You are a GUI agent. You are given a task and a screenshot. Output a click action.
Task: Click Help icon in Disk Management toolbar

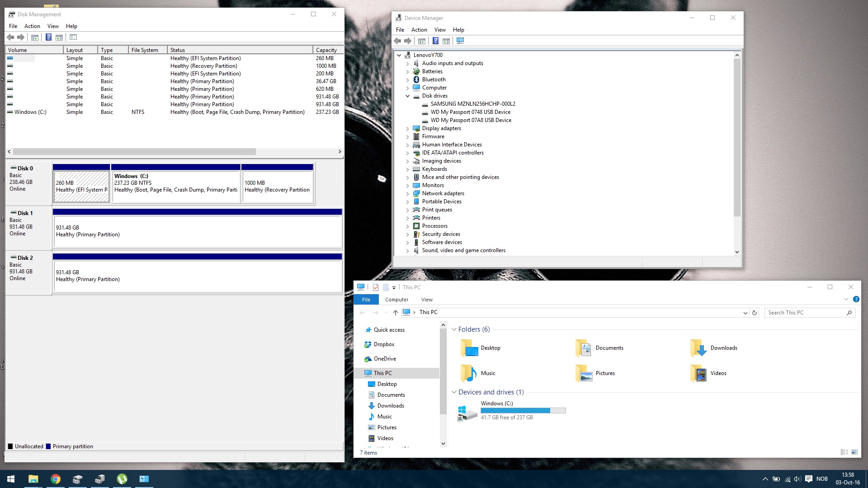48,37
